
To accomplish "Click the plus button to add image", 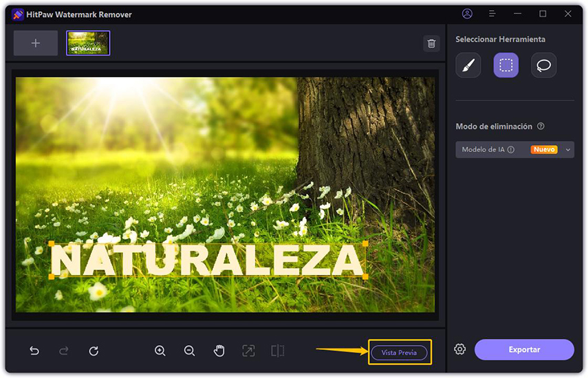I will click(x=36, y=43).
